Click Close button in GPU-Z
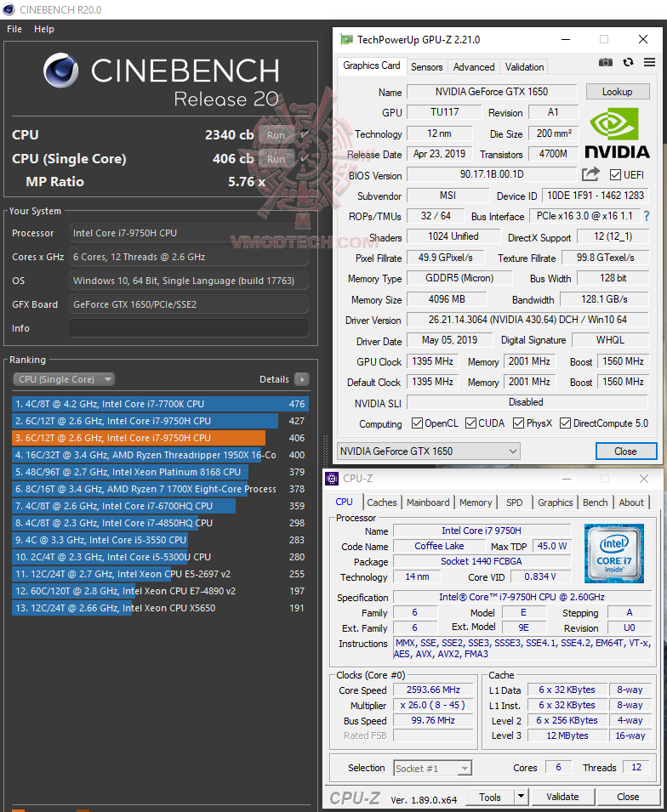Image resolution: width=667 pixels, height=812 pixels. (625, 451)
